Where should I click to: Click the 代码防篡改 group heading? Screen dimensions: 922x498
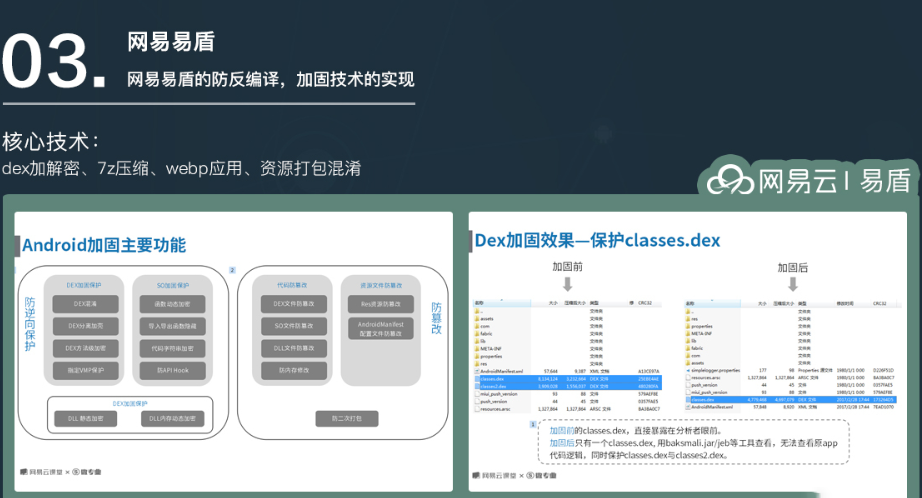pyautogui.click(x=292, y=285)
